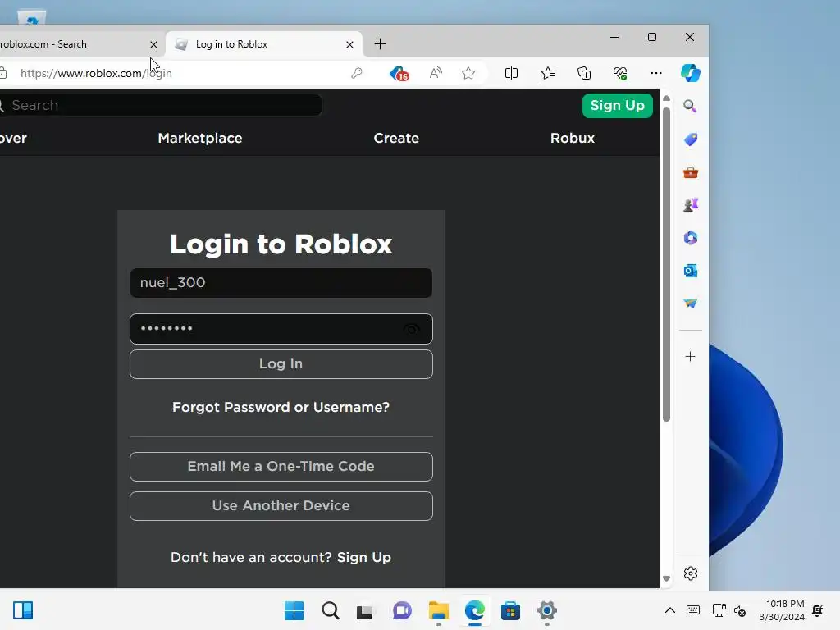Screen dimensions: 840x630
Task: Click the address bar URL
Action: pos(97,73)
